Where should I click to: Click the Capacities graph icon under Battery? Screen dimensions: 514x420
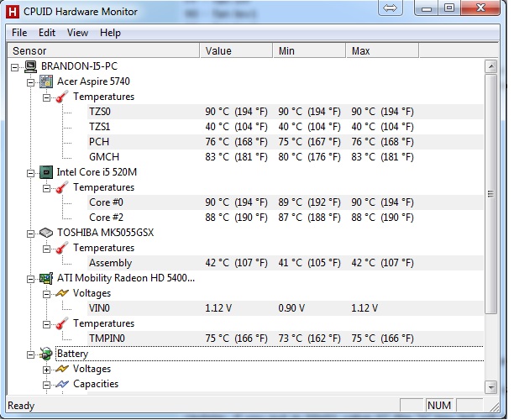coord(62,384)
